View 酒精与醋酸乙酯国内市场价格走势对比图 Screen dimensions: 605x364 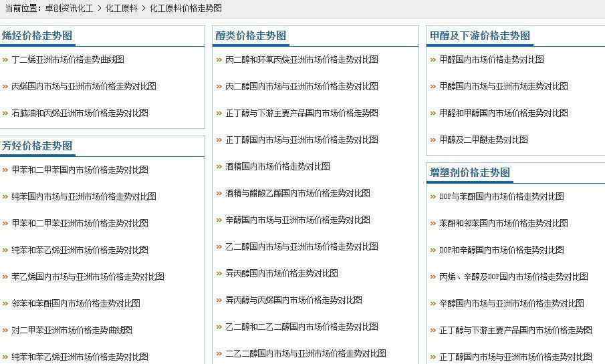[297, 193]
